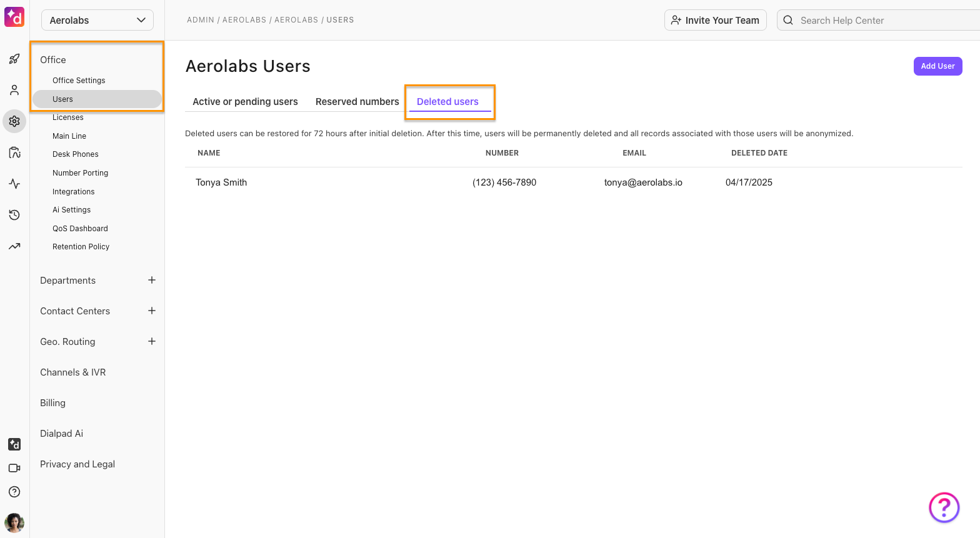The image size is (980, 538).
Task: Click the DELETED DATE column header
Action: (759, 153)
